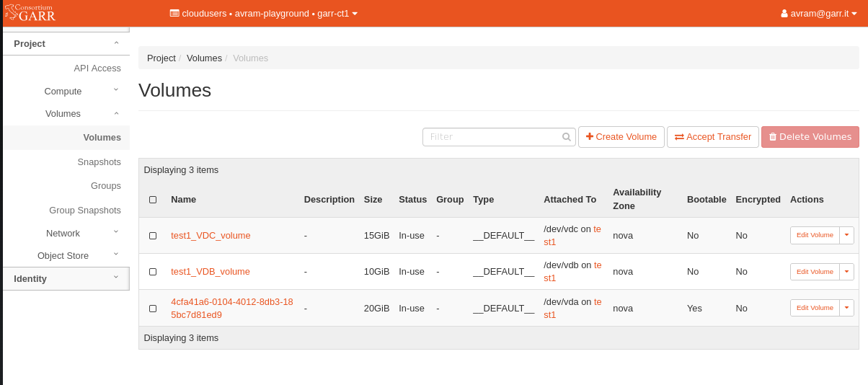The image size is (868, 385).
Task: Click the GARR Consortium logo
Action: 30,13
